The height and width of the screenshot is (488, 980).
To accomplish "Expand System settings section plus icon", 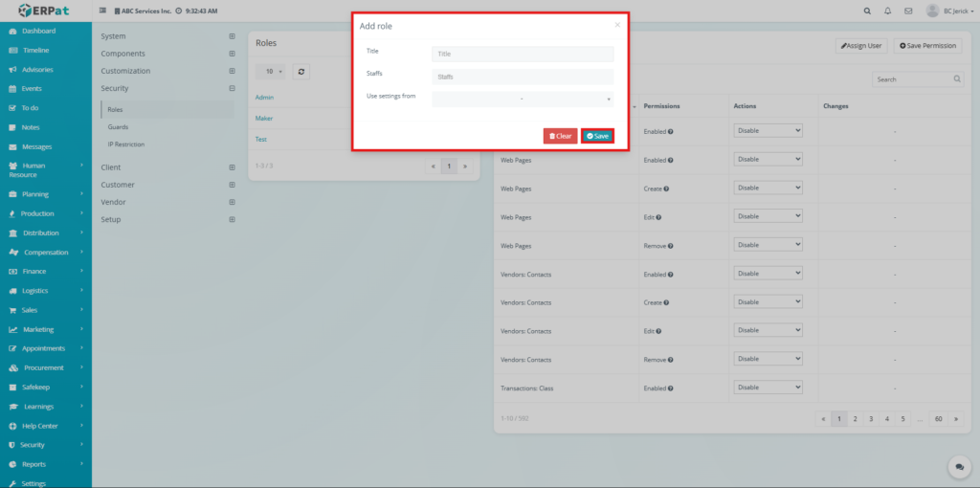I will click(232, 36).
